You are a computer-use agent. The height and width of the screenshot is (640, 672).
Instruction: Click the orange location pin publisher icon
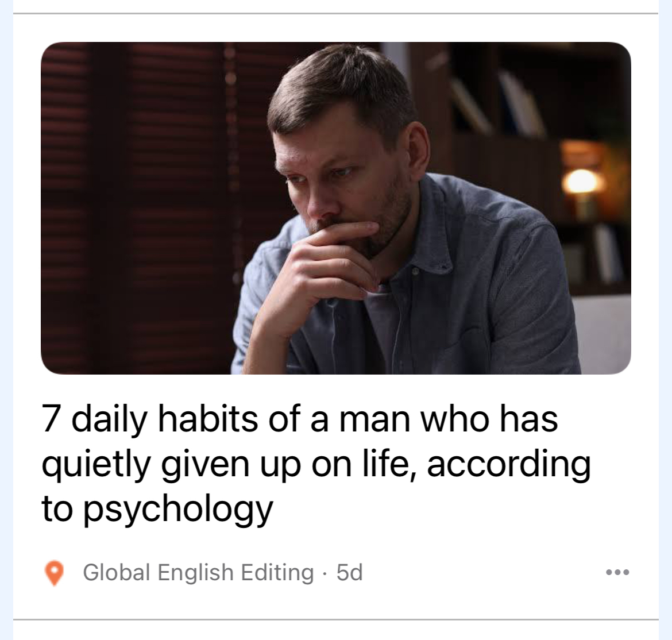tap(55, 573)
